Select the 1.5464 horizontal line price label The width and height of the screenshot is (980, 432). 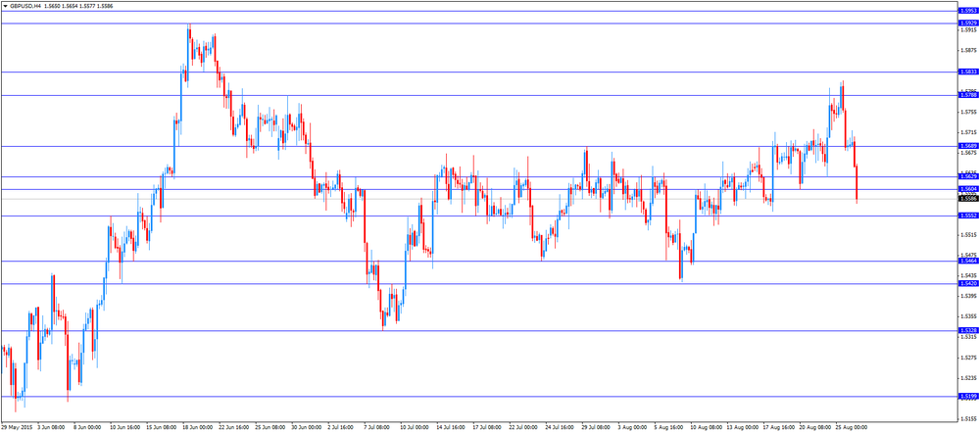[967, 261]
